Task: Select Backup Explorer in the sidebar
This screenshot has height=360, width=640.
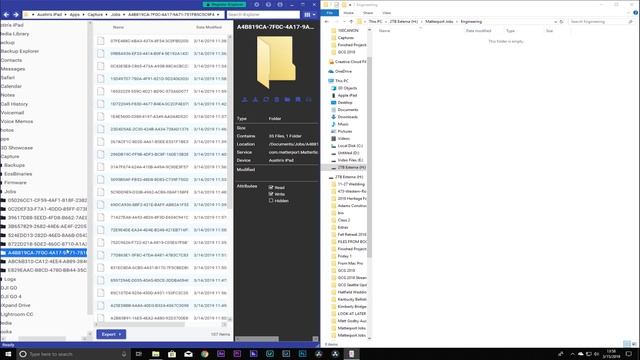Action: click(20, 51)
